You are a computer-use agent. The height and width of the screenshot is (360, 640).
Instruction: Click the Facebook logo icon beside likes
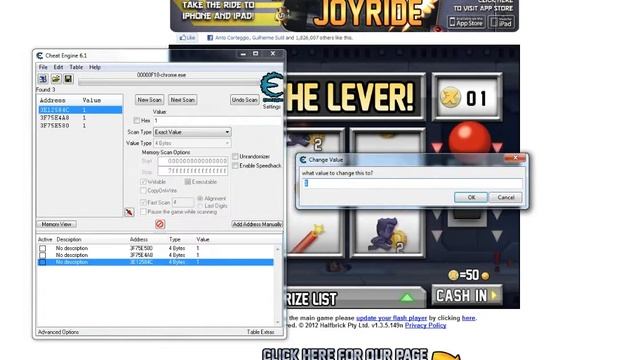(210, 38)
